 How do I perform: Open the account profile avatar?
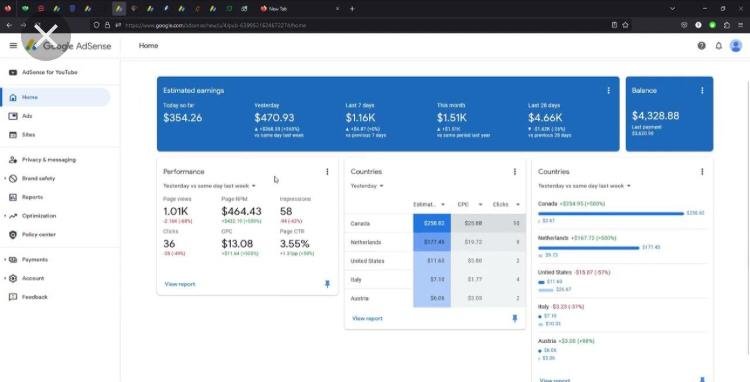(x=736, y=46)
